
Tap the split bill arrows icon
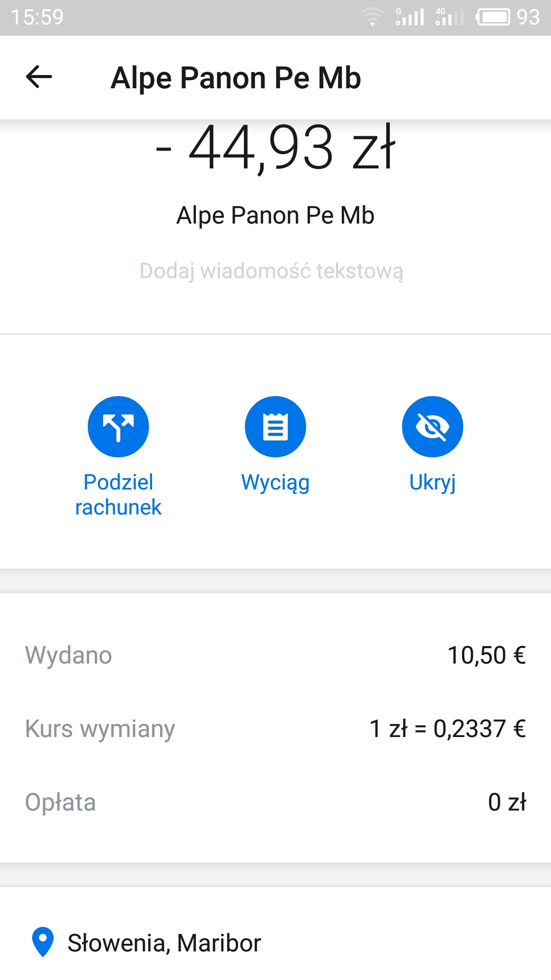[x=118, y=427]
